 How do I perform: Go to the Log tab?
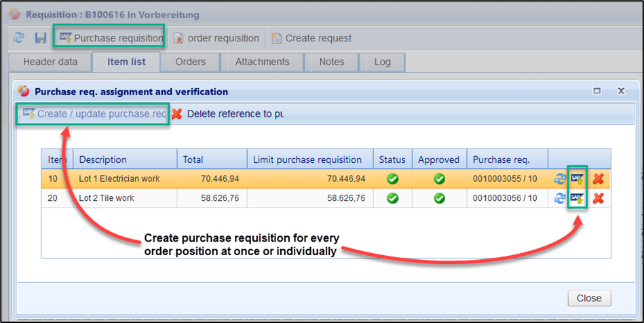(382, 62)
